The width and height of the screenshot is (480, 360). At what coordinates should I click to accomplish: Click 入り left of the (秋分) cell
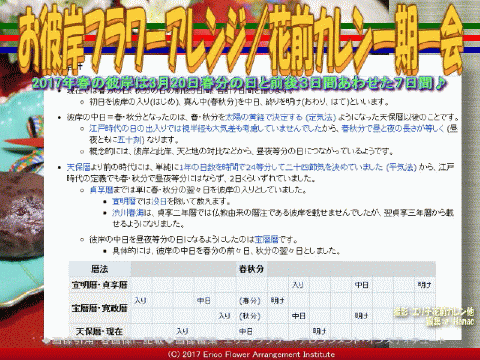click(x=224, y=316)
